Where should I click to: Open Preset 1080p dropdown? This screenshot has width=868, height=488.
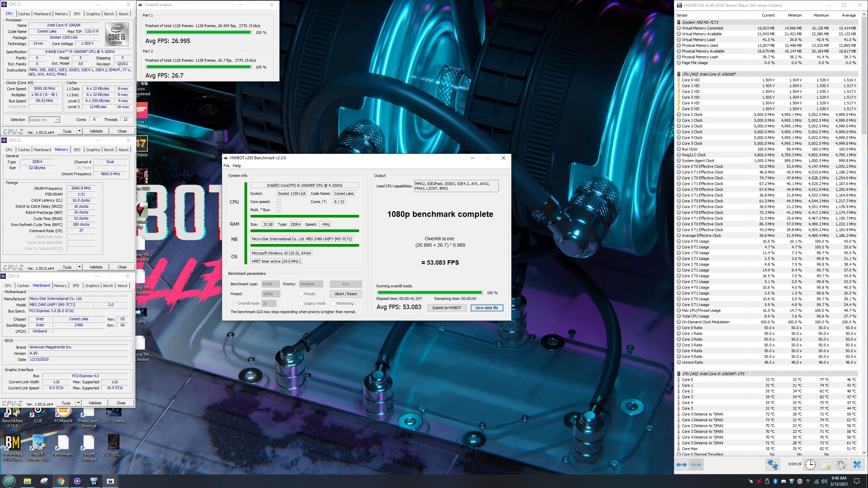pyautogui.click(x=271, y=294)
